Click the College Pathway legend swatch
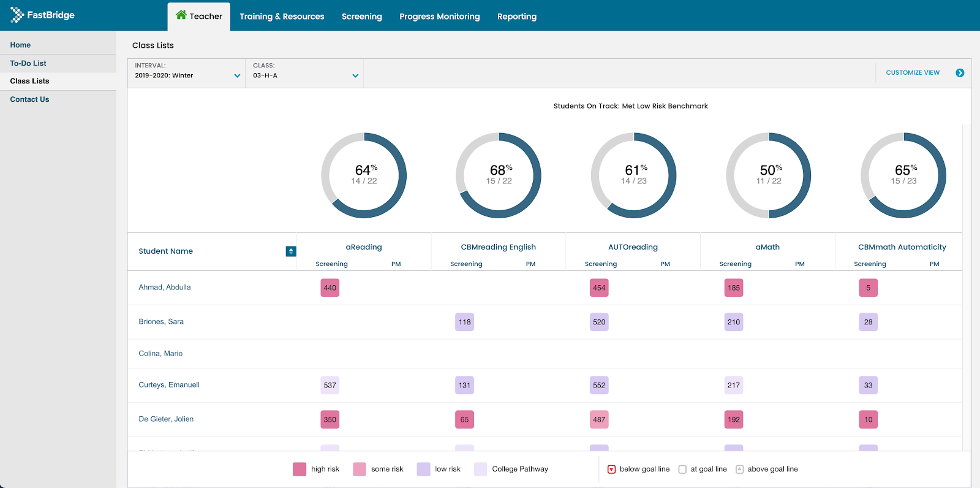This screenshot has height=488, width=980. pos(481,470)
